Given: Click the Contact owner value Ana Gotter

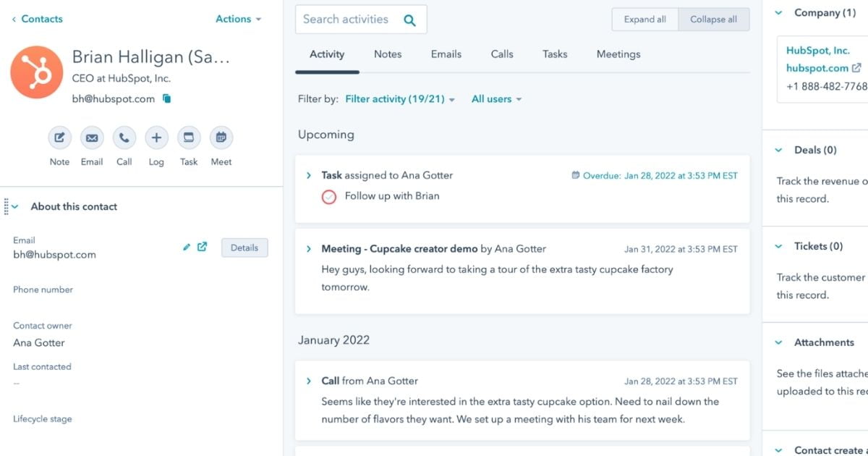Looking at the screenshot, I should click(x=39, y=343).
